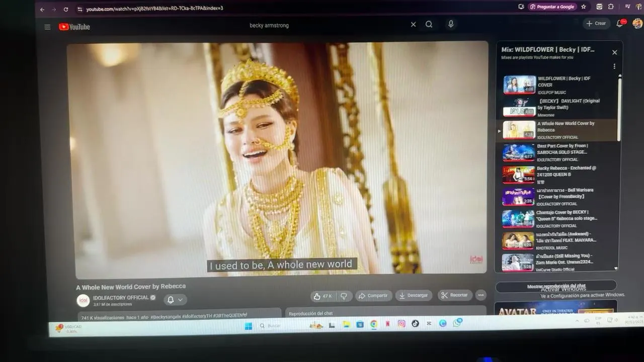Toggle subscription notification bell dropdown
The image size is (644, 362).
(x=175, y=300)
